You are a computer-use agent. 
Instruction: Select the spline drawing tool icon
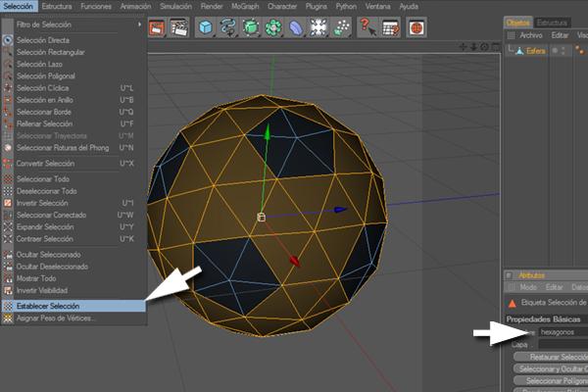pos(227,27)
